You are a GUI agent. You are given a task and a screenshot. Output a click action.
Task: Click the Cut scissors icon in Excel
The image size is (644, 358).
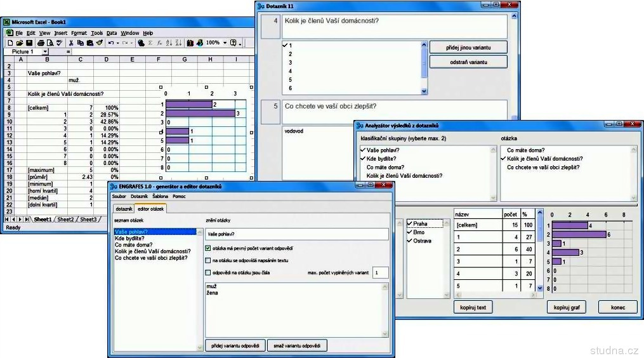[71, 43]
